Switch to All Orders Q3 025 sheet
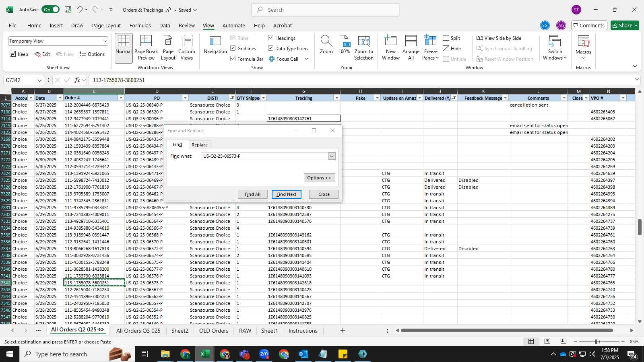Screen dimensions: 644x362 pyautogui.click(x=138, y=331)
